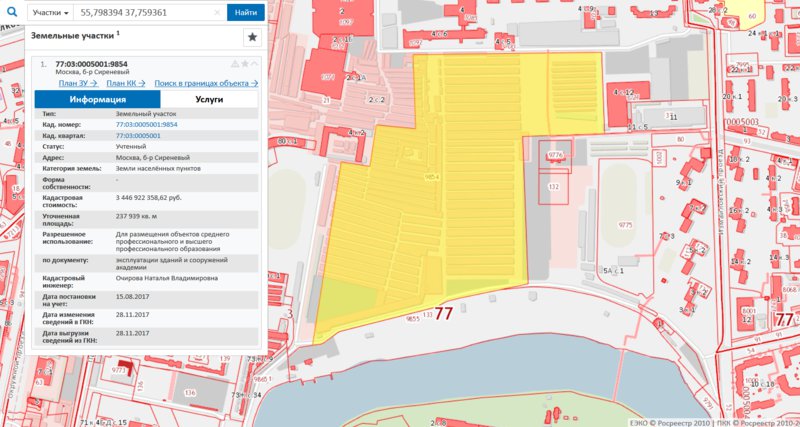Click the Найти search button

(245, 12)
